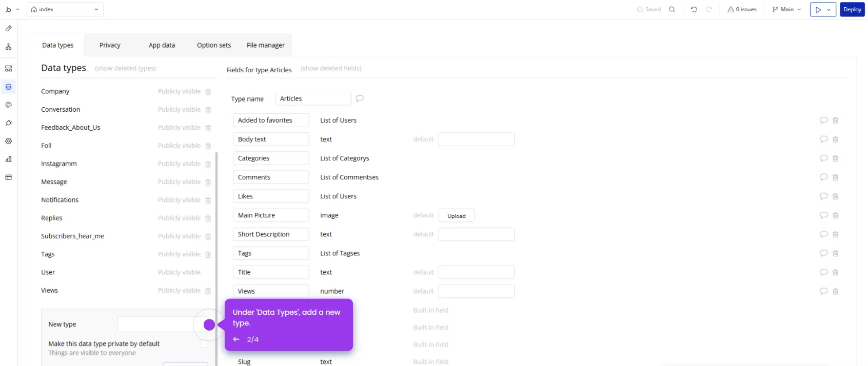The height and width of the screenshot is (366, 868).
Task: Click the Saved status indicator
Action: (649, 9)
